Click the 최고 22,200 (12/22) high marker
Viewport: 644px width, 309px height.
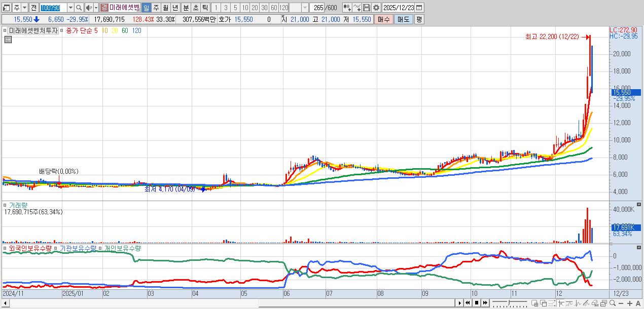(552, 36)
